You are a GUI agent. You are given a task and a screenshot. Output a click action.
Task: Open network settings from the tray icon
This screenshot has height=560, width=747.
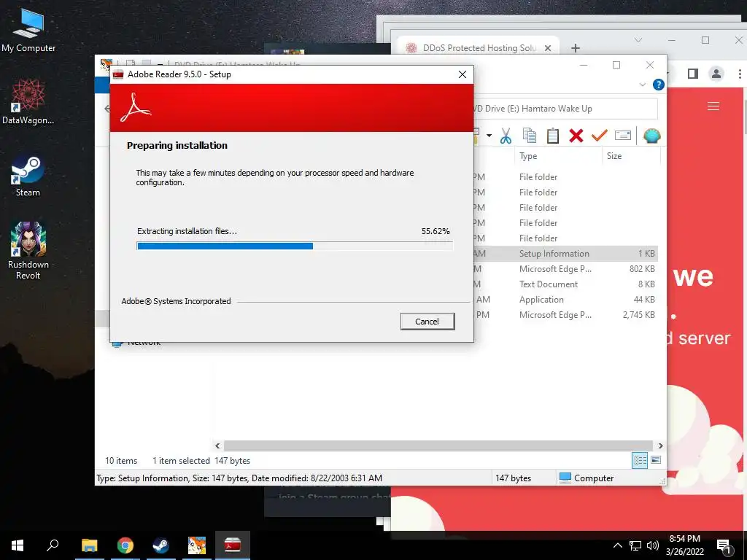[635, 545]
